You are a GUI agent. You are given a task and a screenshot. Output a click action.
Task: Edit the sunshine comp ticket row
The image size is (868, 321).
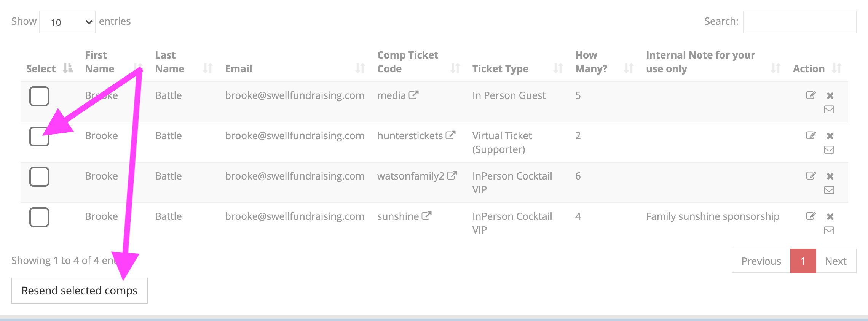pos(811,216)
